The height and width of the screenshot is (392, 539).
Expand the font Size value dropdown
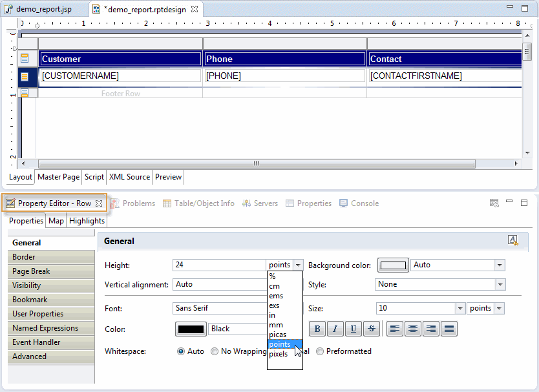[460, 308]
